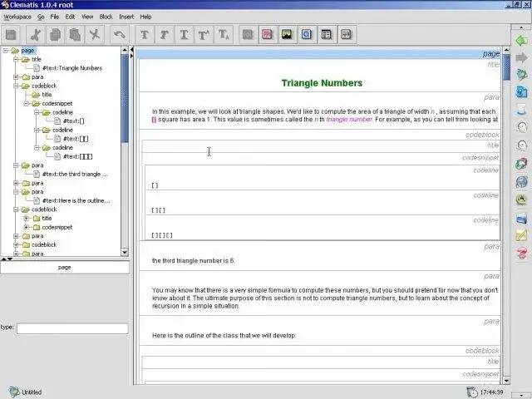Click the Save floppy disk icon
The width and height of the screenshot is (532, 399).
click(11, 35)
